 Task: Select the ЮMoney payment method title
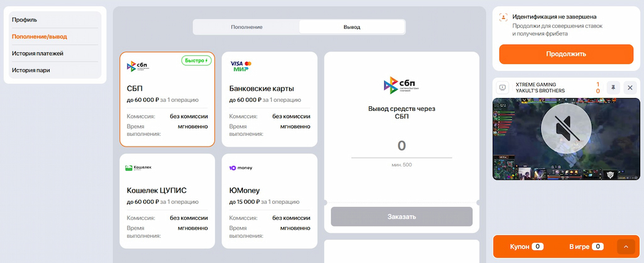[245, 191]
